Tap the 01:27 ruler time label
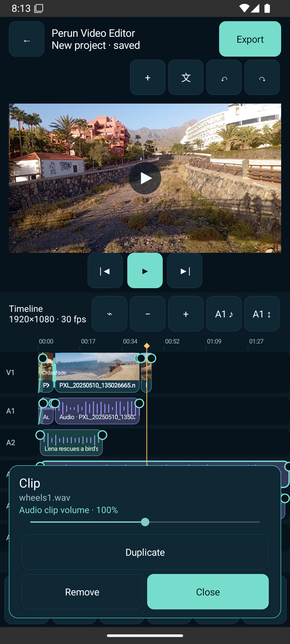This screenshot has width=290, height=644. [256, 341]
